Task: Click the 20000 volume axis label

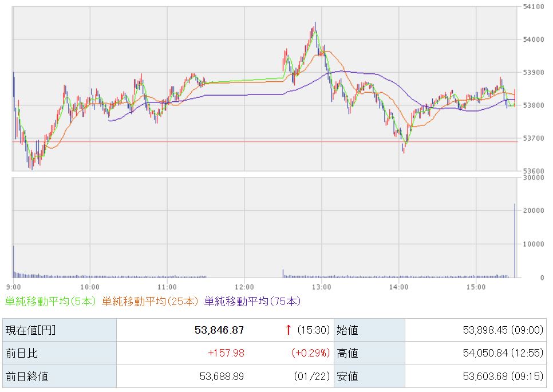Action: pos(533,211)
